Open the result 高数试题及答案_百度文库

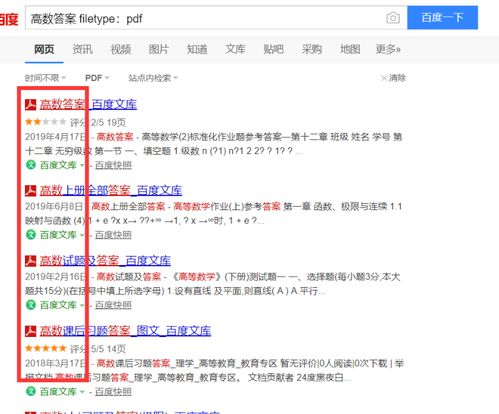coord(105,260)
